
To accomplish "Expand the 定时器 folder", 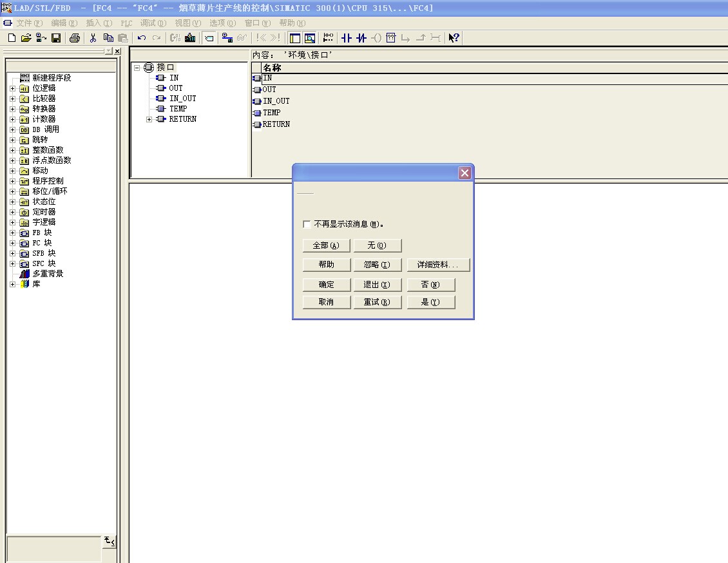I will 12,212.
